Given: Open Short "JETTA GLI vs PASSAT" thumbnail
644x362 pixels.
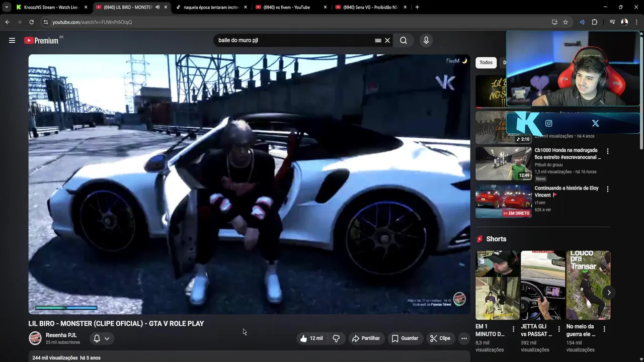Looking at the screenshot, I should (543, 285).
